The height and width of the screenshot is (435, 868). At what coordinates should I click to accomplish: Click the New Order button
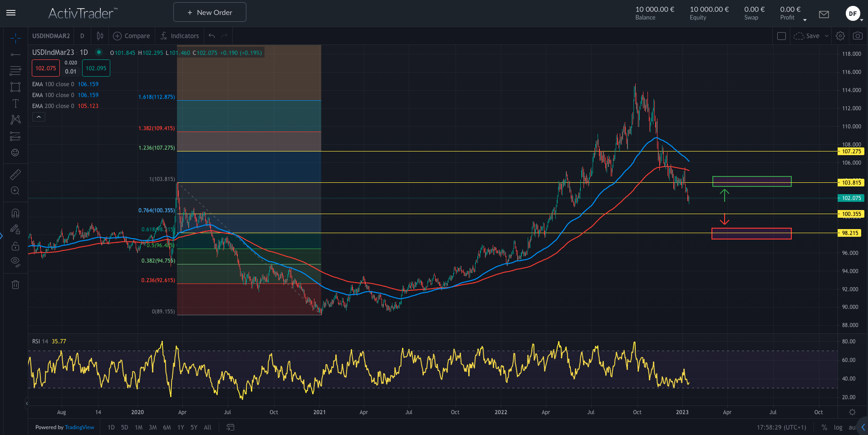click(210, 12)
